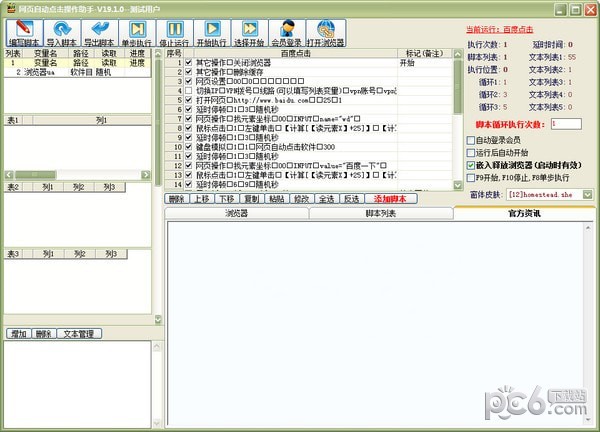600x432 pixels.
Task: Click the 脚本循环执行次数 input field
Action: tap(566, 124)
